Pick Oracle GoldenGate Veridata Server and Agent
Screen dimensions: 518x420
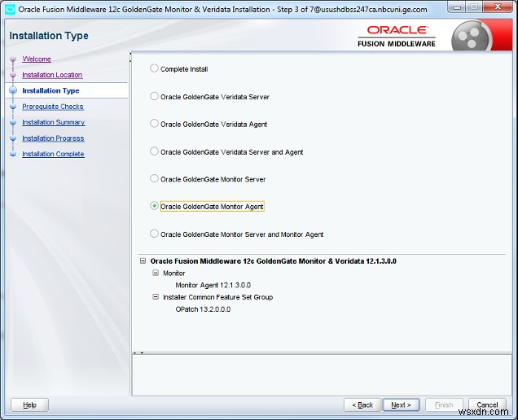pos(154,151)
